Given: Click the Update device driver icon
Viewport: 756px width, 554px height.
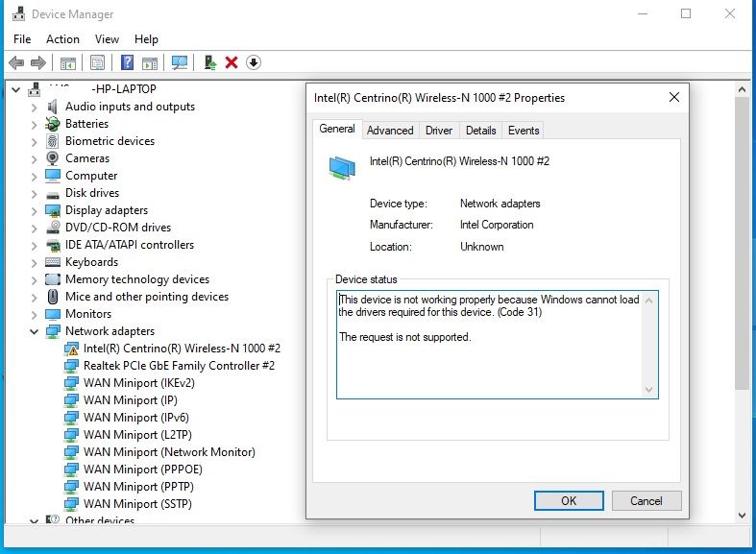Looking at the screenshot, I should point(210,62).
